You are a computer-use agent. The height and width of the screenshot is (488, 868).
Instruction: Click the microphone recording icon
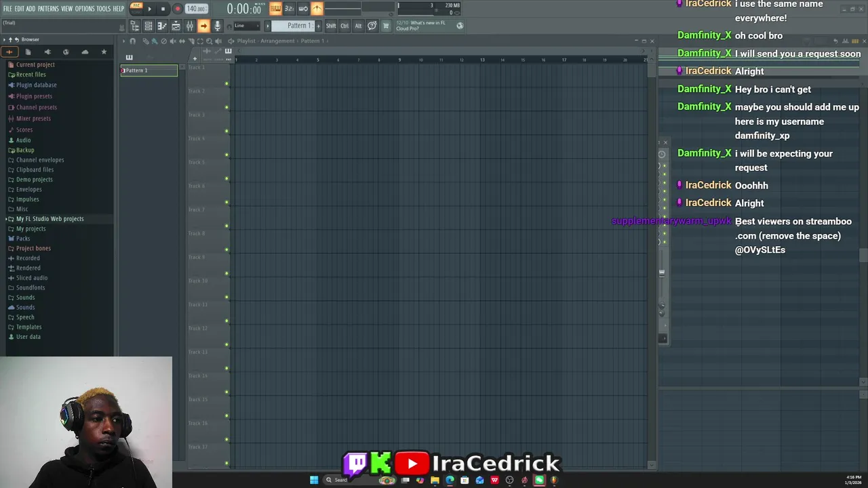point(218,26)
